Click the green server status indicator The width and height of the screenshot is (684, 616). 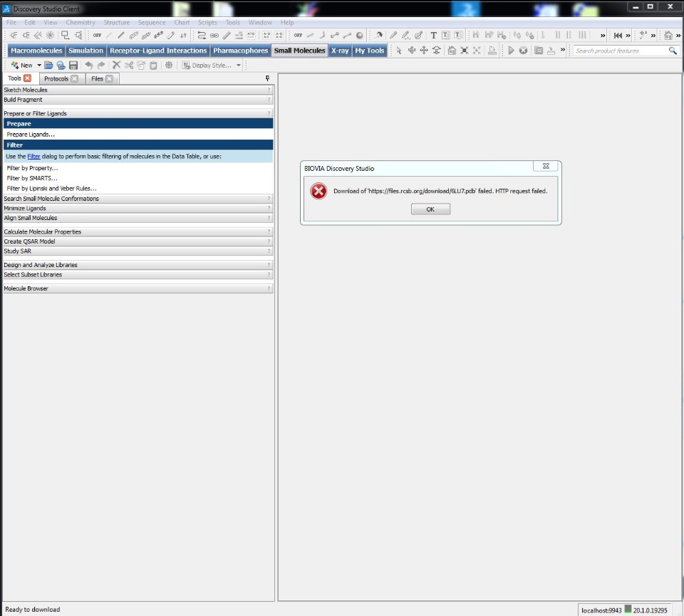click(x=628, y=609)
